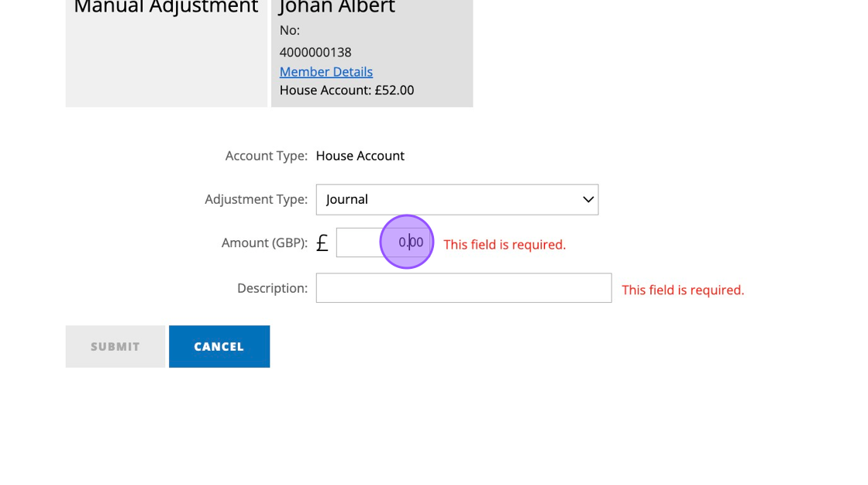Select the member name Johan Albert

[337, 8]
